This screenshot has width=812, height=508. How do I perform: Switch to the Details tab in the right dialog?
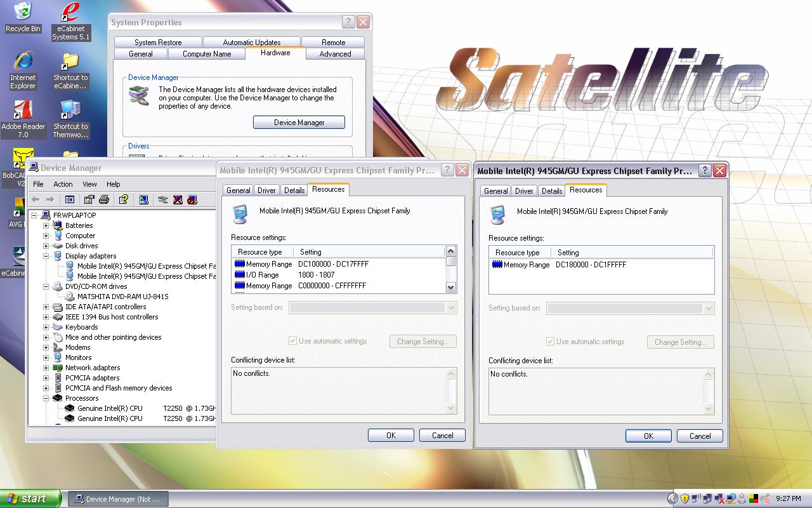coord(552,191)
